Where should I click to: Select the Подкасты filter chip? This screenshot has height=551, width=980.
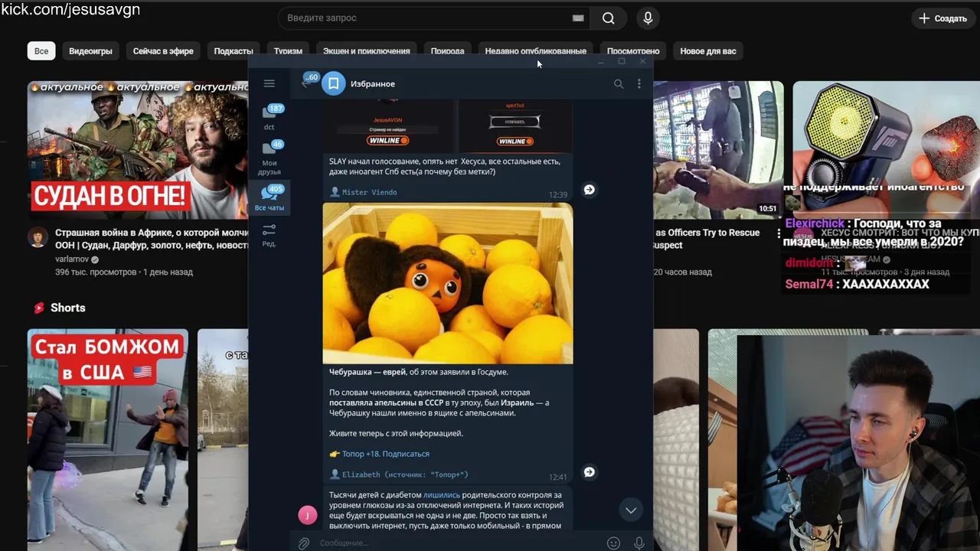pyautogui.click(x=234, y=51)
